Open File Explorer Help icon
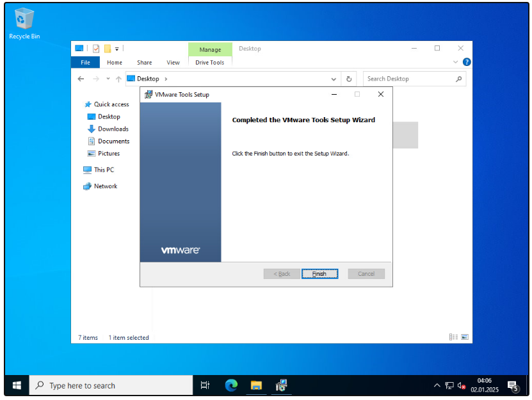The image size is (532, 400). coord(467,62)
